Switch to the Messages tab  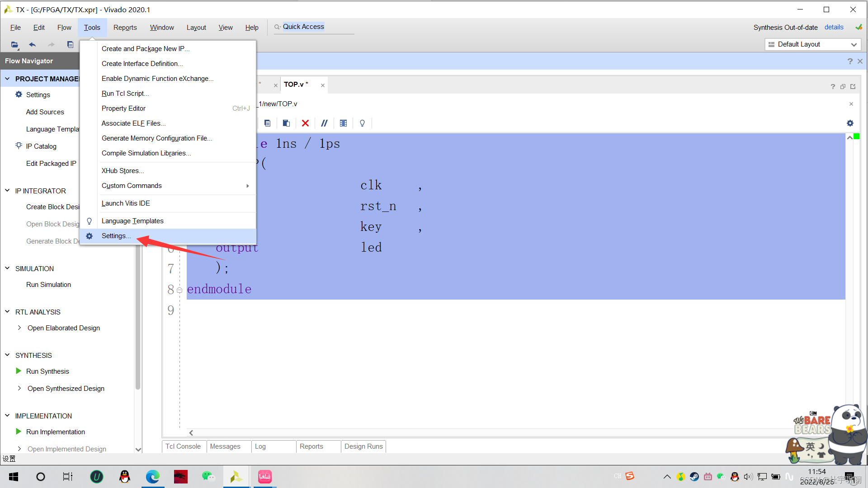click(225, 446)
